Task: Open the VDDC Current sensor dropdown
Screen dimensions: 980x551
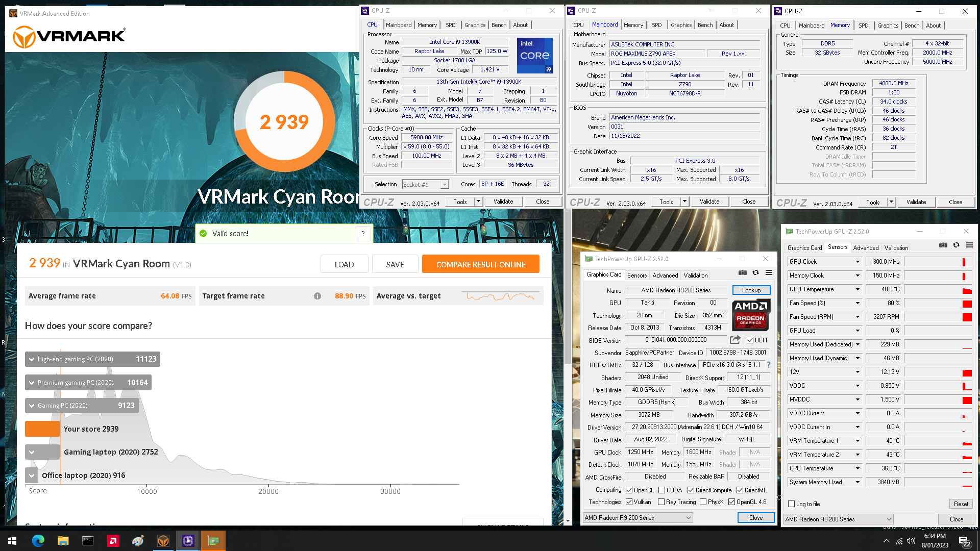Action: 857,413
